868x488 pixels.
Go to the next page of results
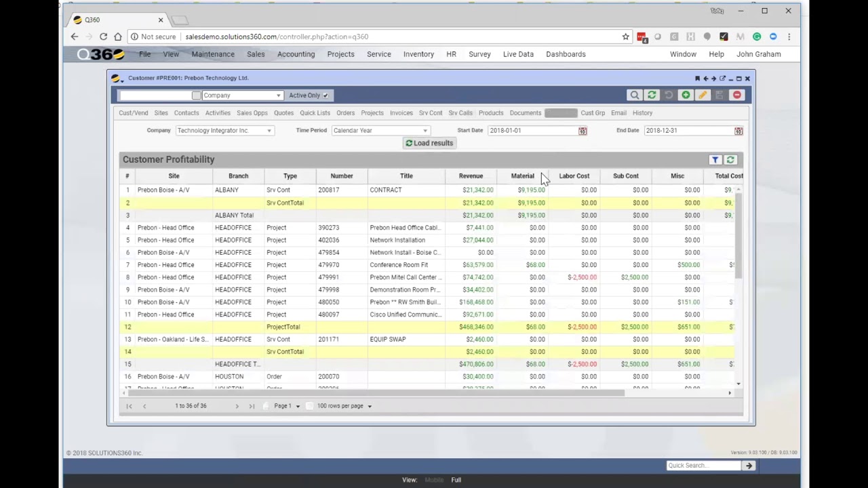pos(237,406)
